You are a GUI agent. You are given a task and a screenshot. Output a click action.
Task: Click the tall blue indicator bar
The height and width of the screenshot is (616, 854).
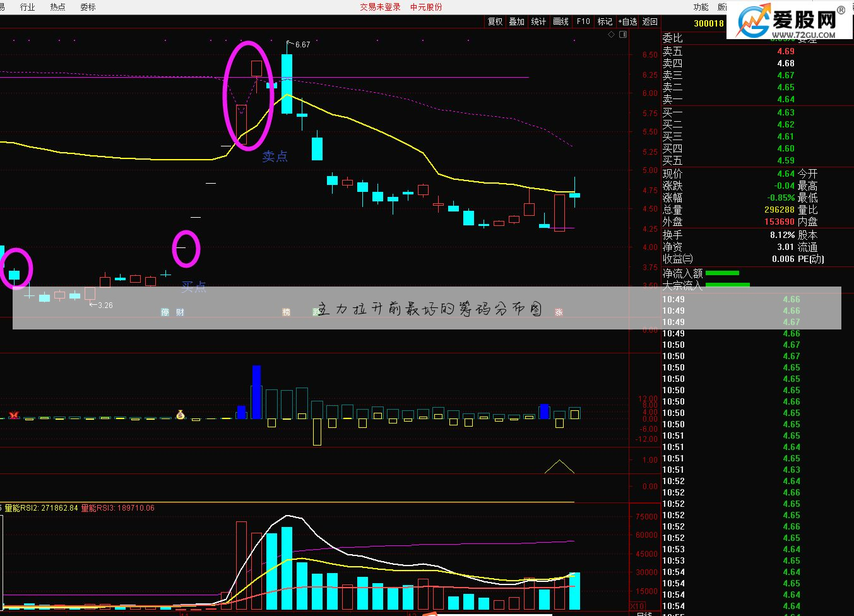[x=256, y=392]
